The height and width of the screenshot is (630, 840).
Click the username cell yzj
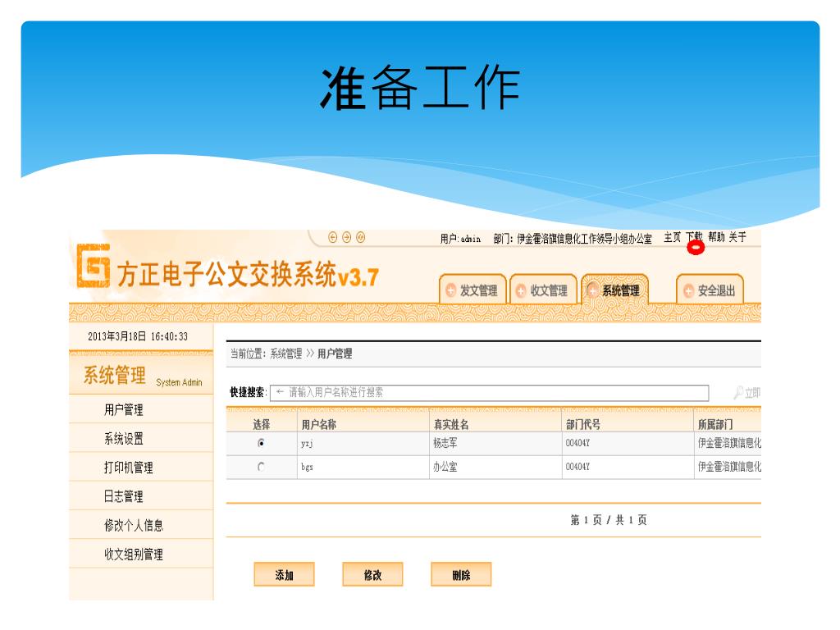[x=307, y=444]
